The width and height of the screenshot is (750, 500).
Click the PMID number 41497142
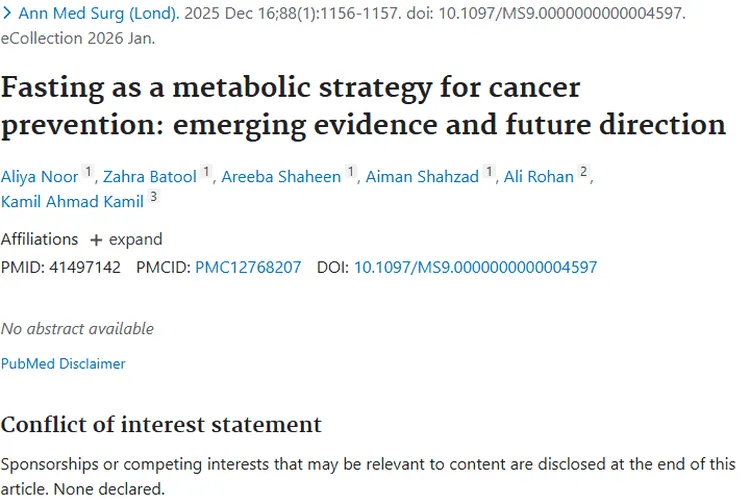[x=85, y=267]
